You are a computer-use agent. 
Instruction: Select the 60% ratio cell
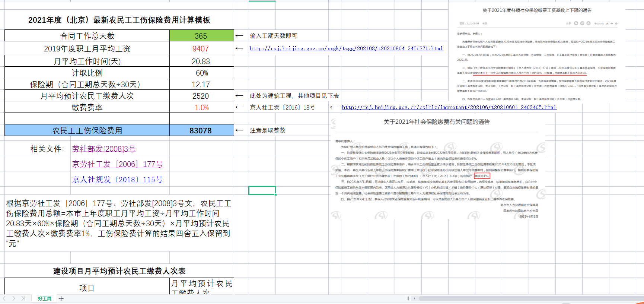(x=201, y=73)
